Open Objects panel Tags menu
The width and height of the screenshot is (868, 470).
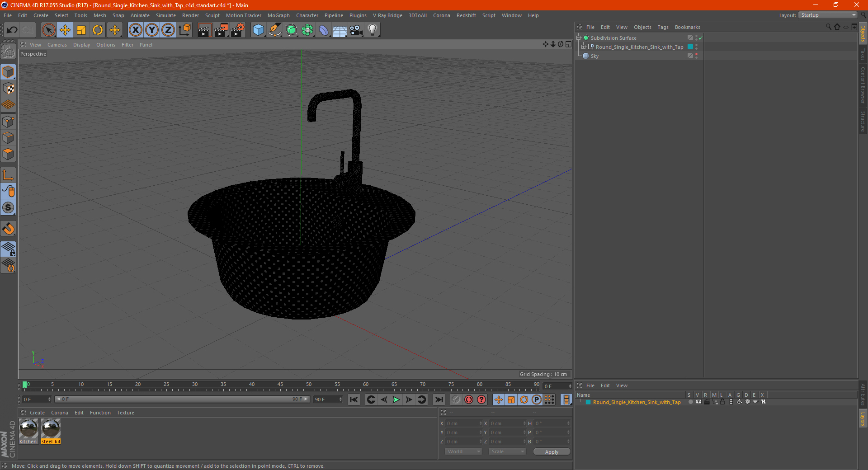pos(663,27)
